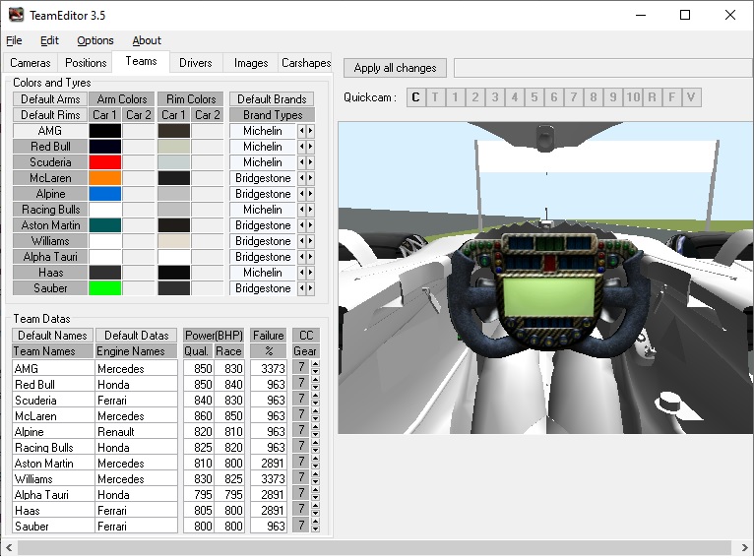Click Apply all changes button

[396, 68]
